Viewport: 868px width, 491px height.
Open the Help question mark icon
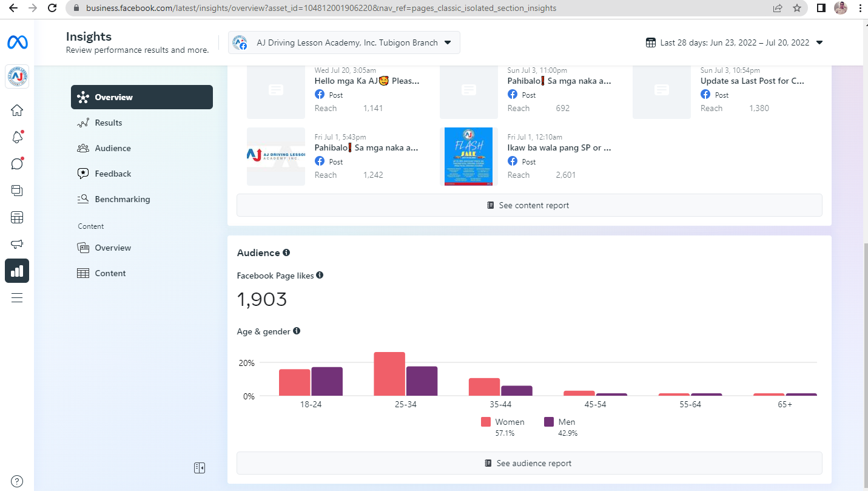pos(17,481)
